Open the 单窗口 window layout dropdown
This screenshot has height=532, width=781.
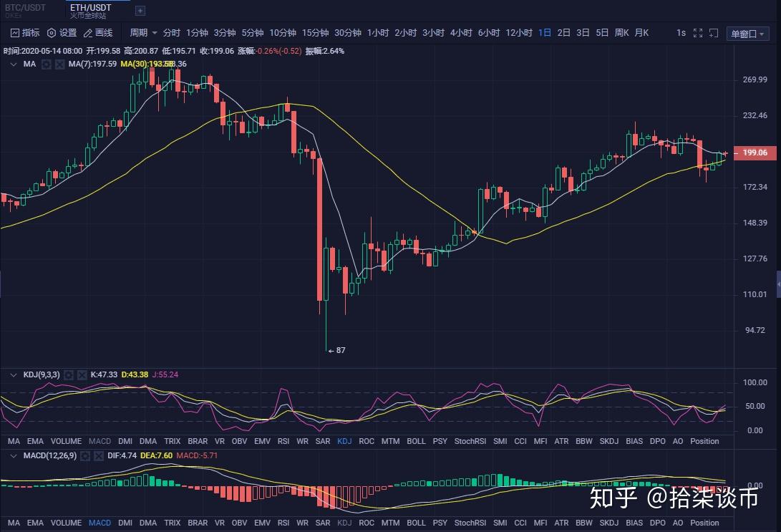747,34
